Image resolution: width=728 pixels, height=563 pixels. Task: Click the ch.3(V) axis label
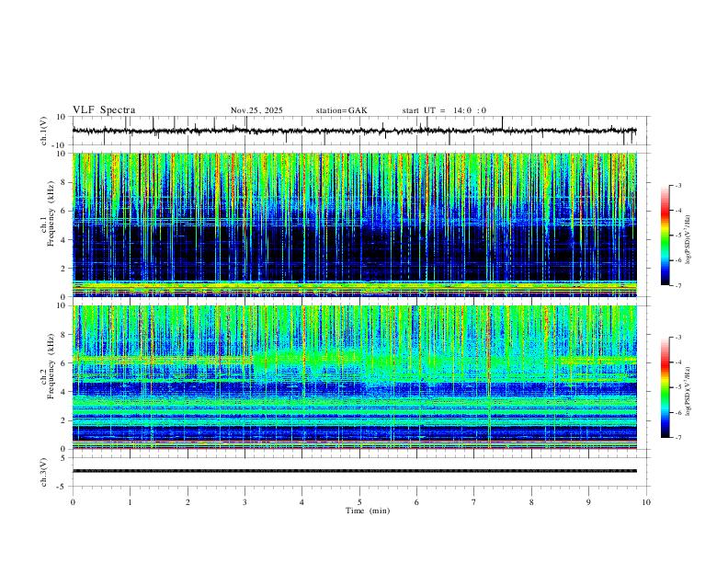point(43,472)
